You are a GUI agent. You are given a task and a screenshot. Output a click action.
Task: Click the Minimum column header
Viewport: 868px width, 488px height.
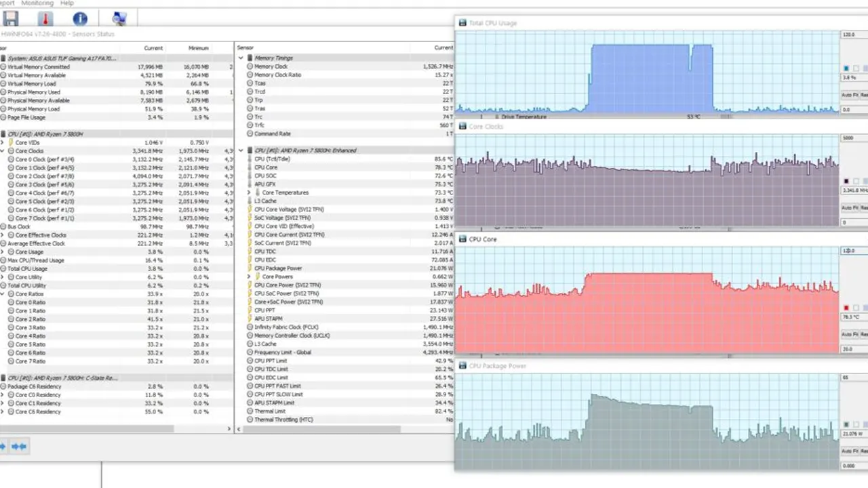pos(199,47)
